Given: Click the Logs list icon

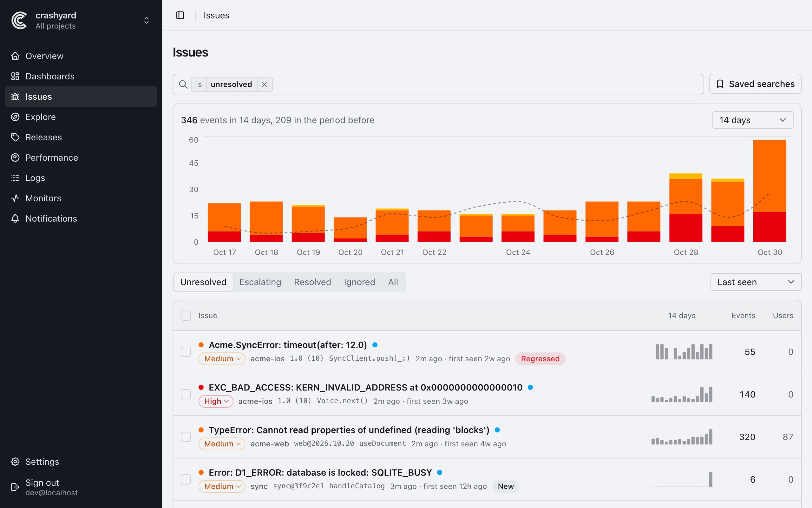Looking at the screenshot, I should point(15,178).
